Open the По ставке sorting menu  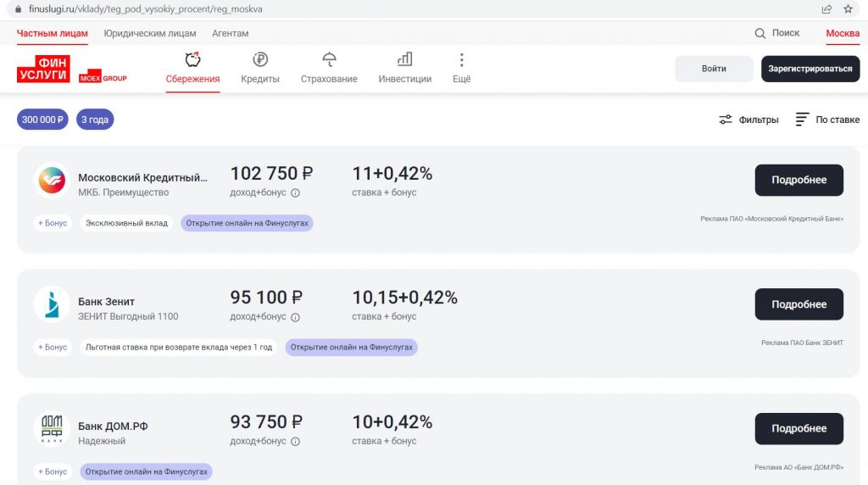click(827, 120)
